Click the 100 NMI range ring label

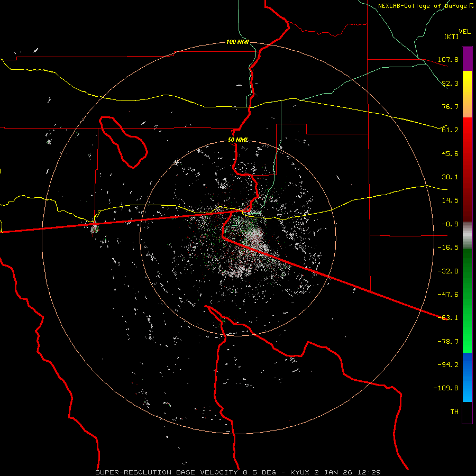pyautogui.click(x=237, y=42)
